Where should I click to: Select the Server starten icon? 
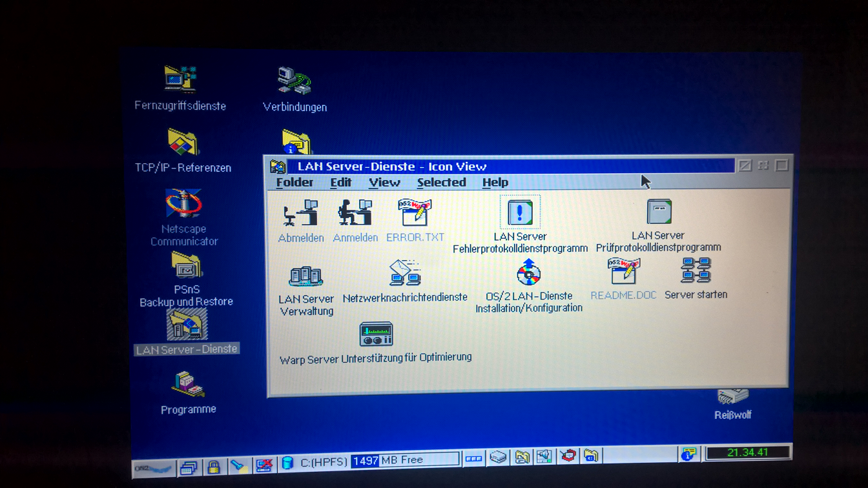point(696,270)
